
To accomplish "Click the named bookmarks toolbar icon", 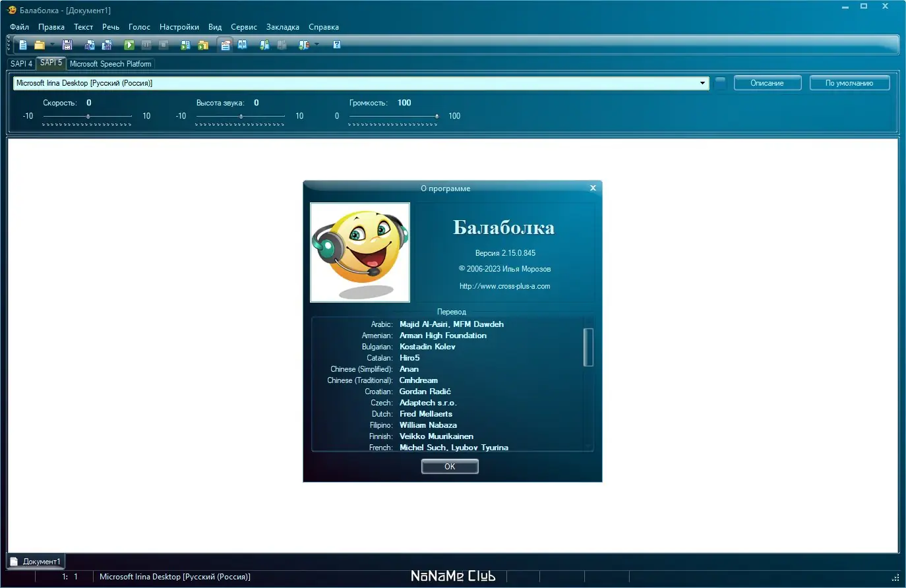I will (x=304, y=45).
